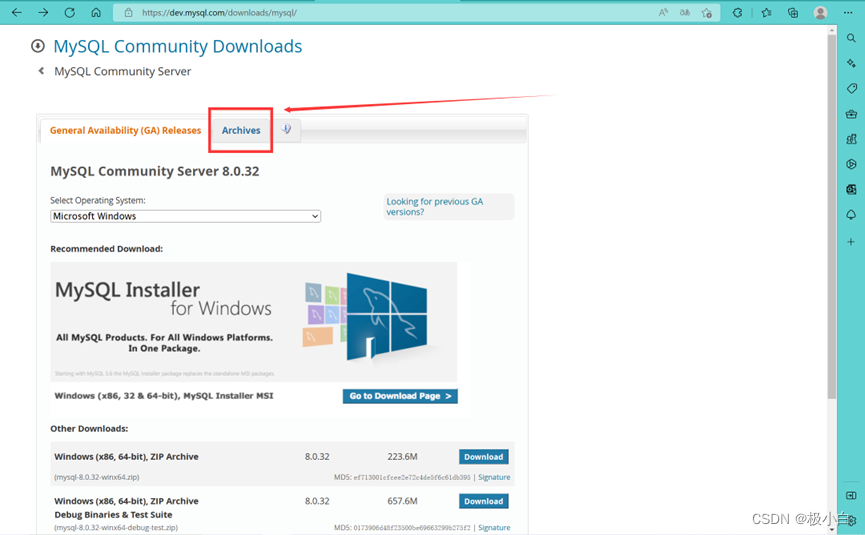865x535 pixels.
Task: Open the Favorites list
Action: 766,12
